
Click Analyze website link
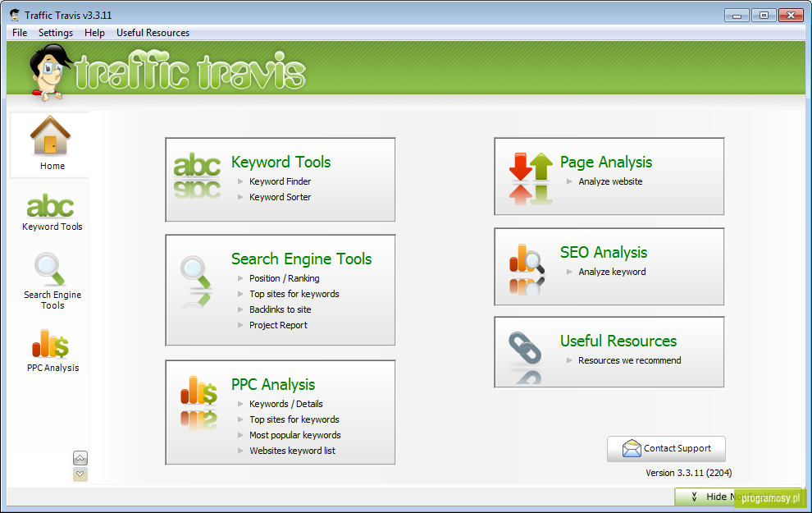pos(610,181)
